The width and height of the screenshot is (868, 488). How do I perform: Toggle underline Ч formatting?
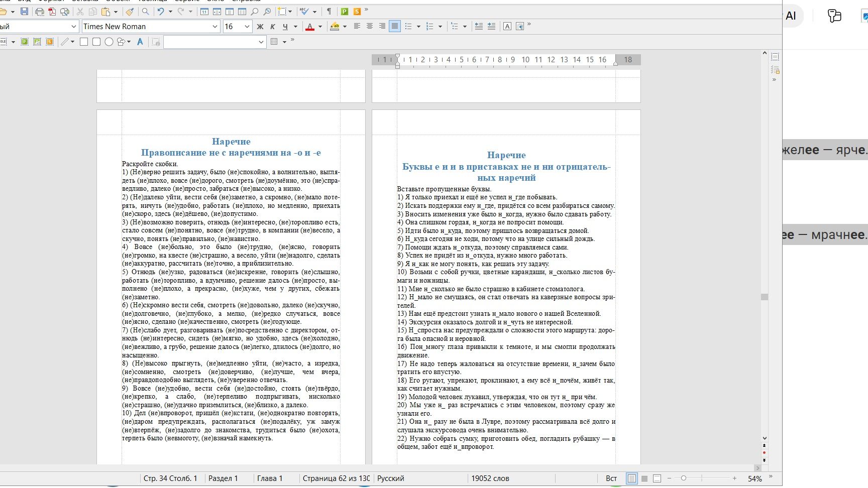(x=285, y=27)
